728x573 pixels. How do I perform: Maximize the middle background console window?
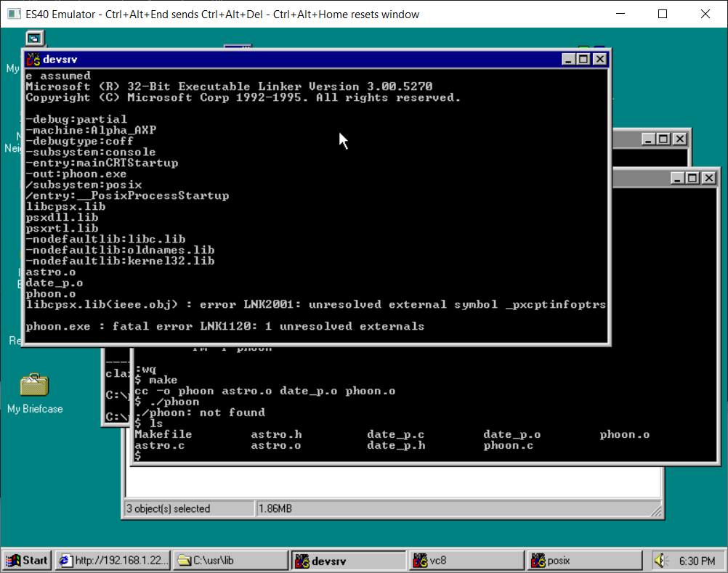pyautogui.click(x=663, y=139)
